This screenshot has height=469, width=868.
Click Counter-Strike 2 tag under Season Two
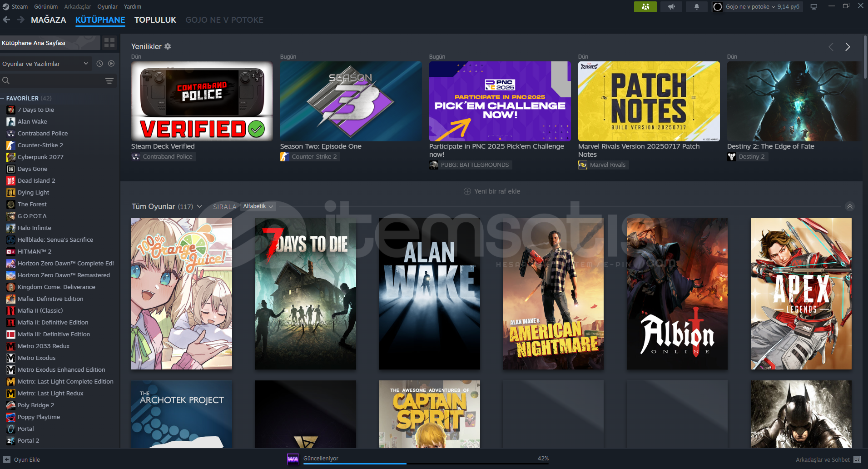[x=310, y=157]
